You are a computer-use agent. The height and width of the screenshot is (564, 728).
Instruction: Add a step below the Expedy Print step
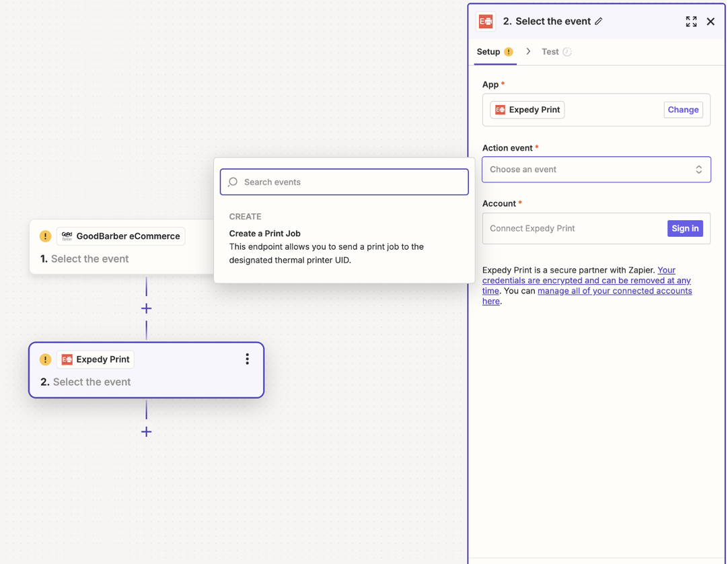coord(146,431)
